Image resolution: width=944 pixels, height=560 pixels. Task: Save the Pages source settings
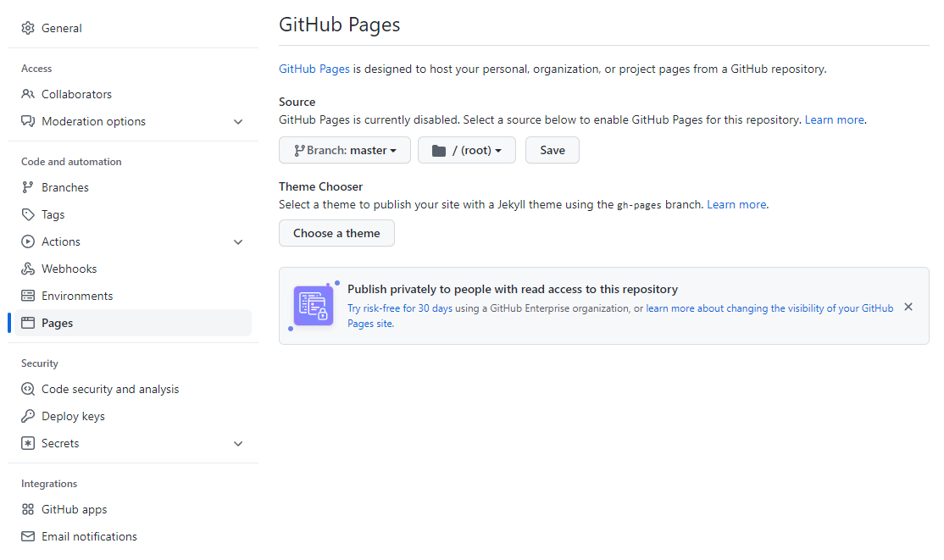[552, 150]
